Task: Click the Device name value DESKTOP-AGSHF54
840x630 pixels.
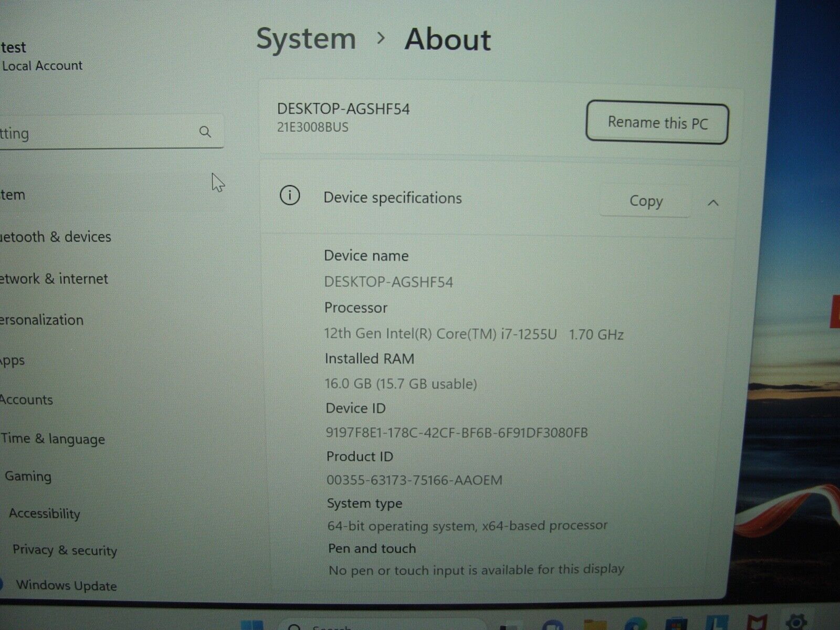Action: [388, 282]
